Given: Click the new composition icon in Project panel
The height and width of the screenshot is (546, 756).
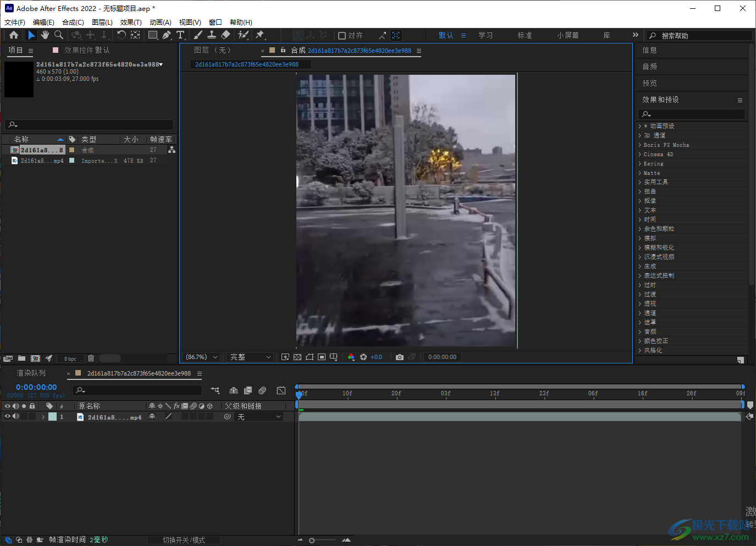Looking at the screenshot, I should pos(36,359).
